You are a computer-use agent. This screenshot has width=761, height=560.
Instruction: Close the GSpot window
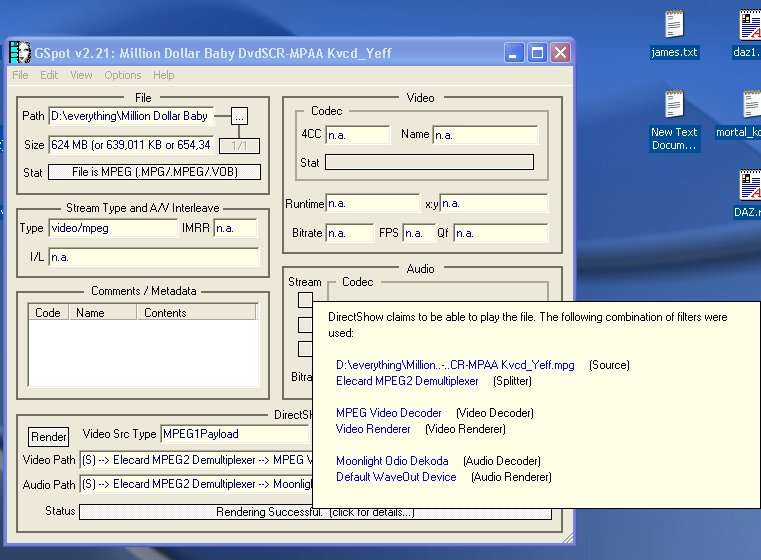560,52
